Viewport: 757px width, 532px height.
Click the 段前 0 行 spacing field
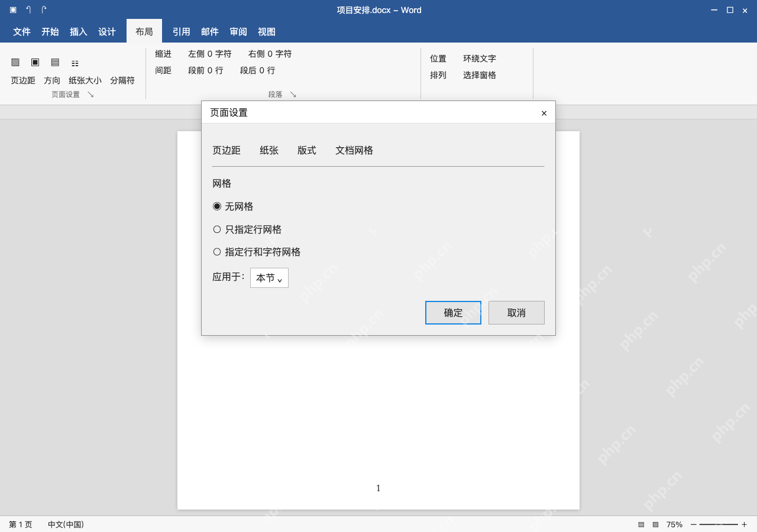click(x=206, y=70)
